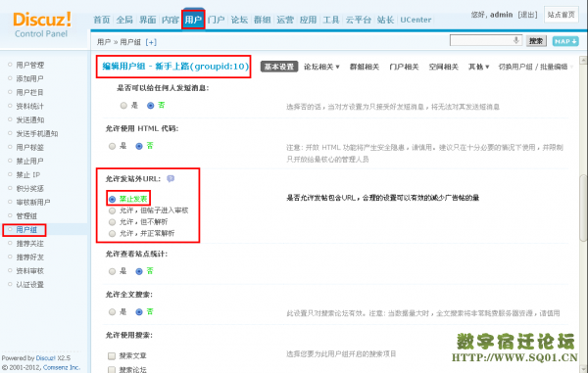The image size is (588, 373).
Task: Click the MAP button icon
Action: click(565, 41)
